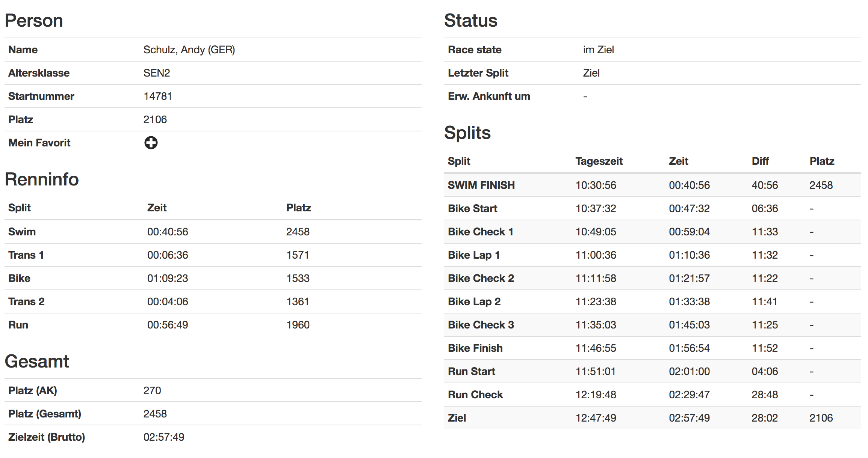Viewport: 868px width, 458px height.
Task: Select the Run time 00:56:49
Action: [168, 325]
